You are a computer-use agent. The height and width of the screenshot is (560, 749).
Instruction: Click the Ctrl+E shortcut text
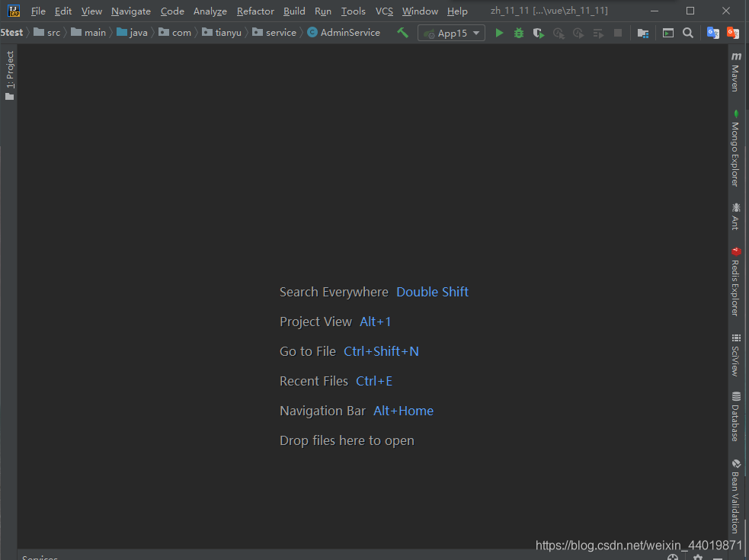(x=374, y=381)
